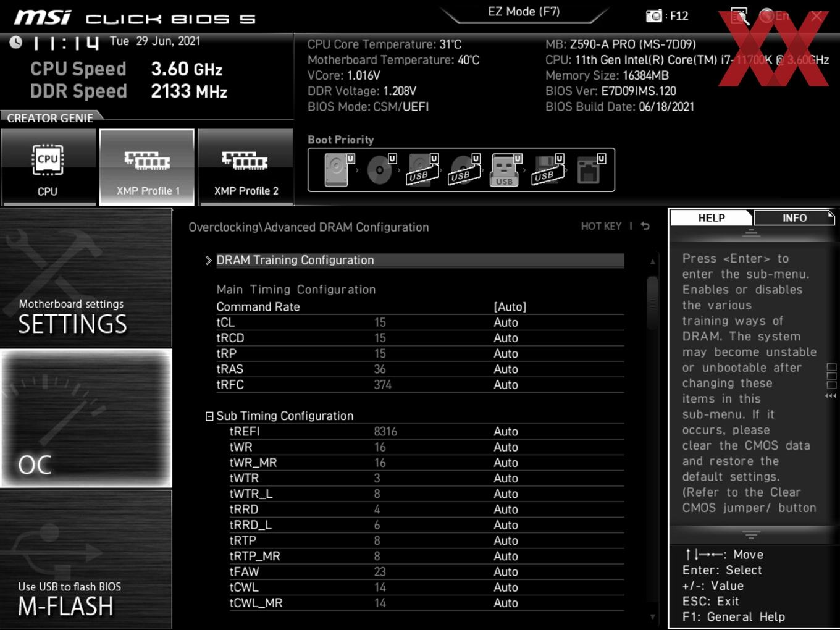840x630 pixels.
Task: Collapse the Sub Timing Configuration section
Action: [209, 416]
